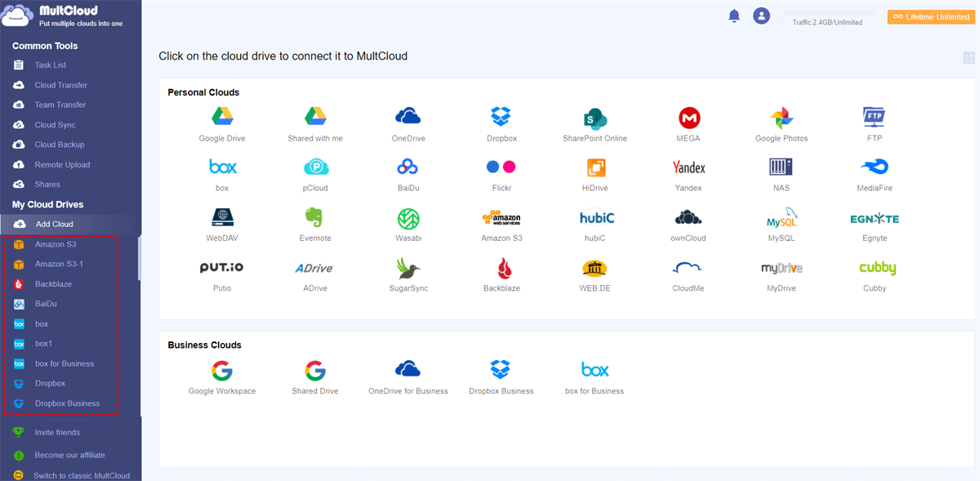Connect Putio service
This screenshot has width=980, height=481.
pos(222,274)
